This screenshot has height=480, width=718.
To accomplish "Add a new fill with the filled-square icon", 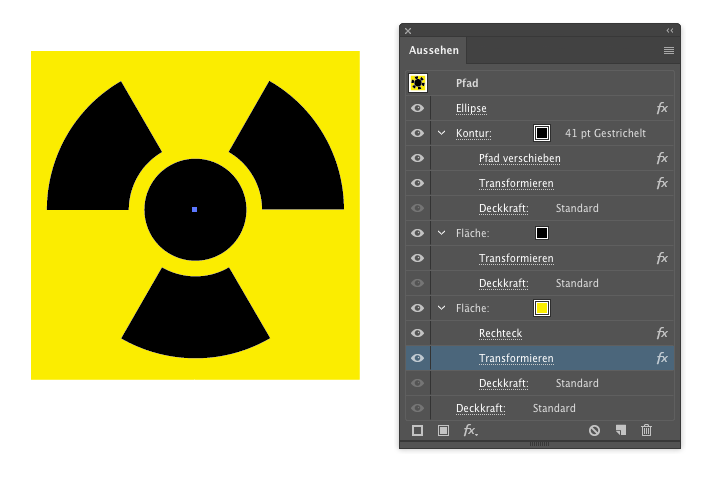I will pos(443,431).
